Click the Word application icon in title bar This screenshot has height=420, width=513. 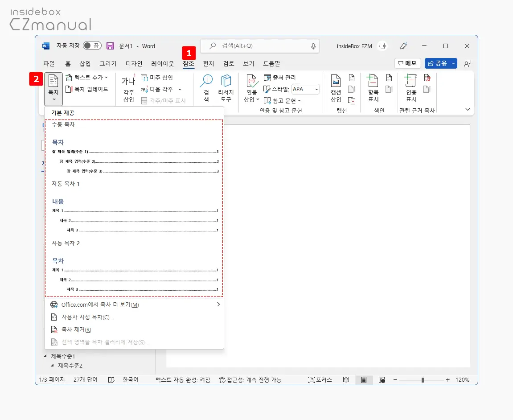[46, 46]
